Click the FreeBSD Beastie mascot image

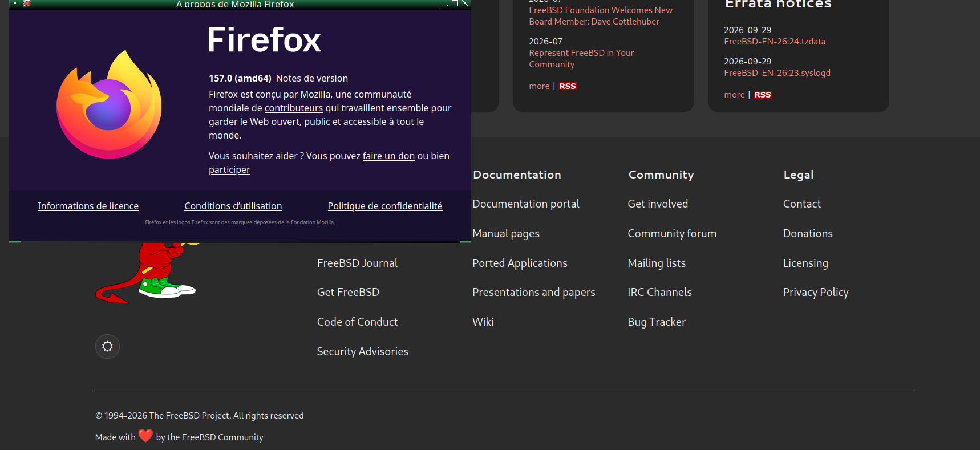(x=145, y=273)
